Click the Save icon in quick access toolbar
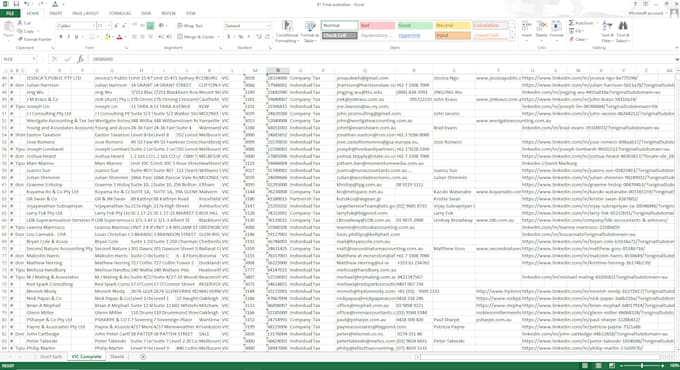680x370 pixels. point(16,4)
